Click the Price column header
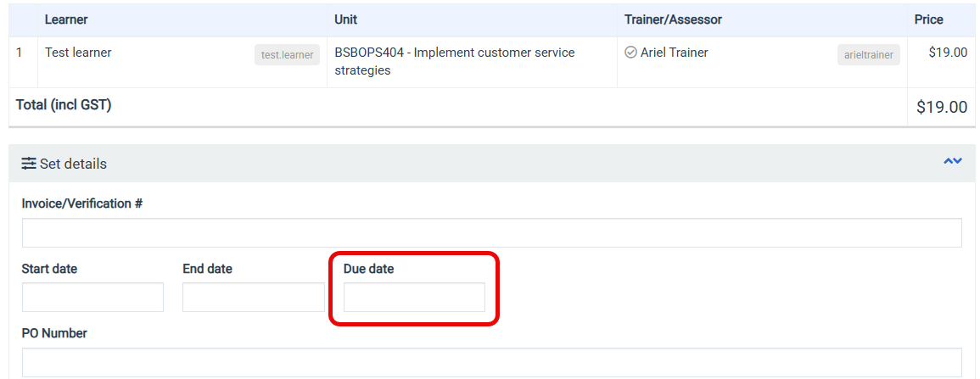The height and width of the screenshot is (379, 980). pyautogui.click(x=929, y=20)
